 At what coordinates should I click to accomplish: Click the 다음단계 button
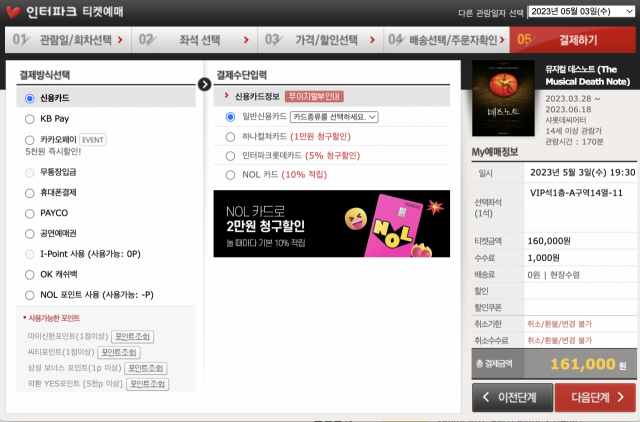coord(595,397)
